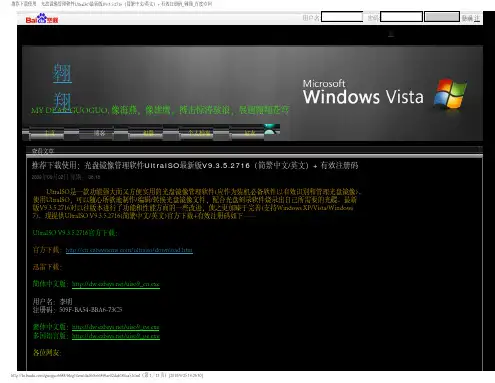The image size is (495, 383).
Task: Click the 迅雷下载 label
Action: point(47,267)
